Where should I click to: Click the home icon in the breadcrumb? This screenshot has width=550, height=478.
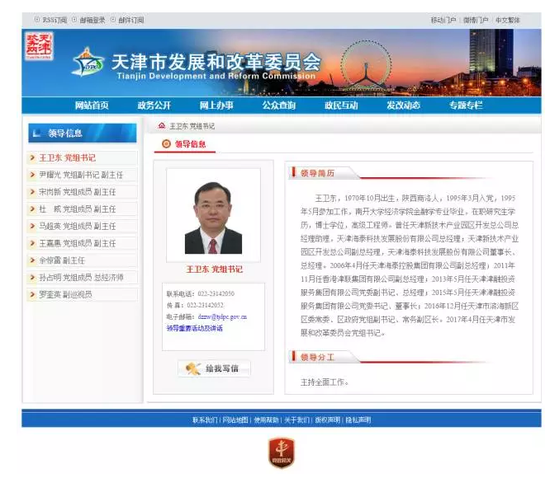(161, 125)
